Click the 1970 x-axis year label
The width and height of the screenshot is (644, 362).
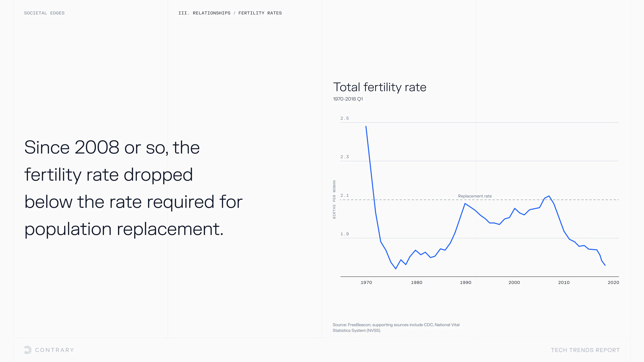click(x=366, y=282)
